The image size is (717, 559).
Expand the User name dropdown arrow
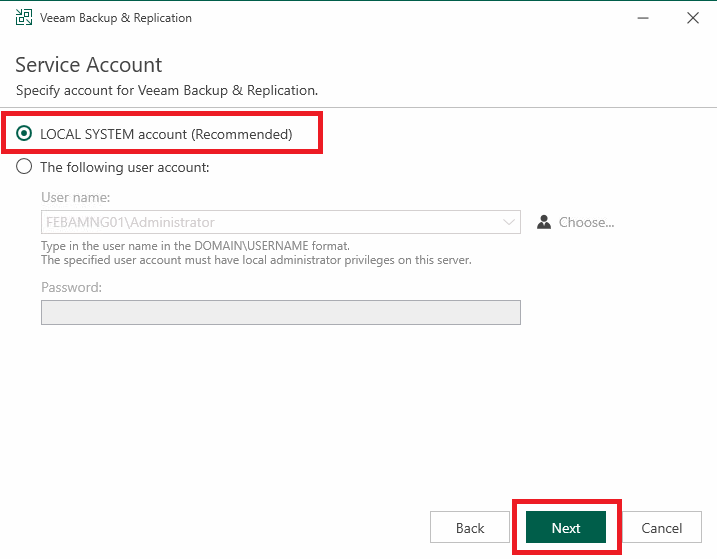(x=508, y=222)
